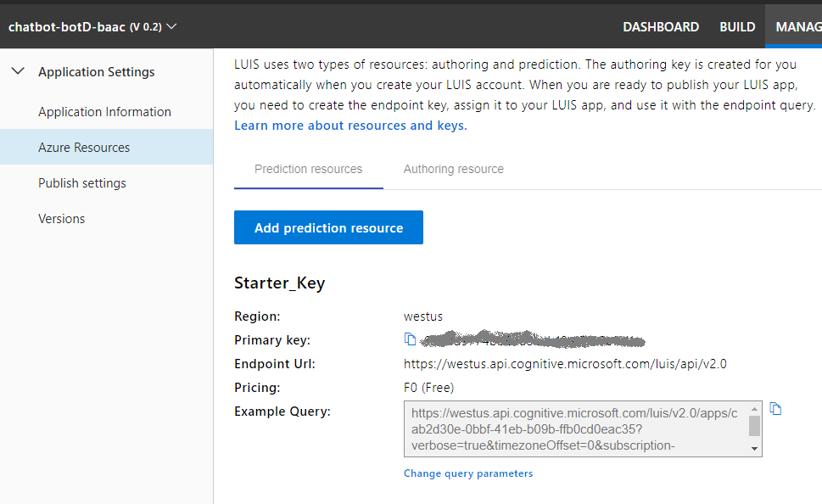Screen dimensions: 822x504
Task: Switch to the Authoring resource tab
Action: pos(454,170)
